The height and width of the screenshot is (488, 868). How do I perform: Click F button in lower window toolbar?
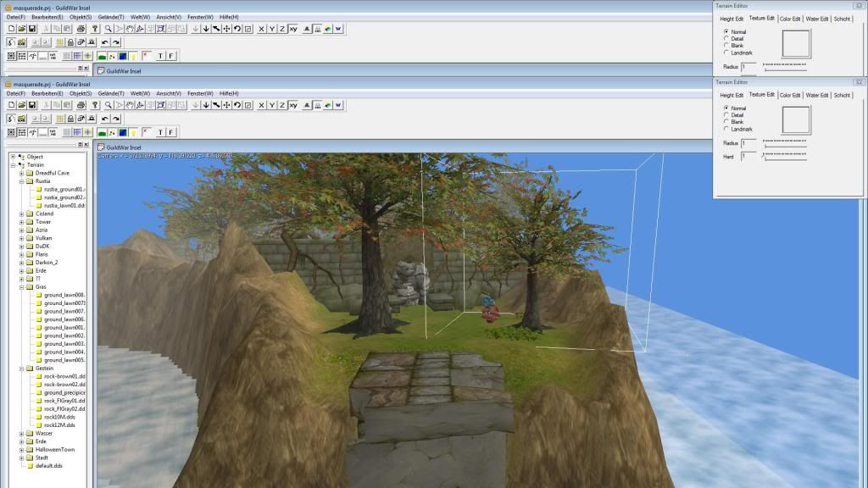[x=171, y=132]
